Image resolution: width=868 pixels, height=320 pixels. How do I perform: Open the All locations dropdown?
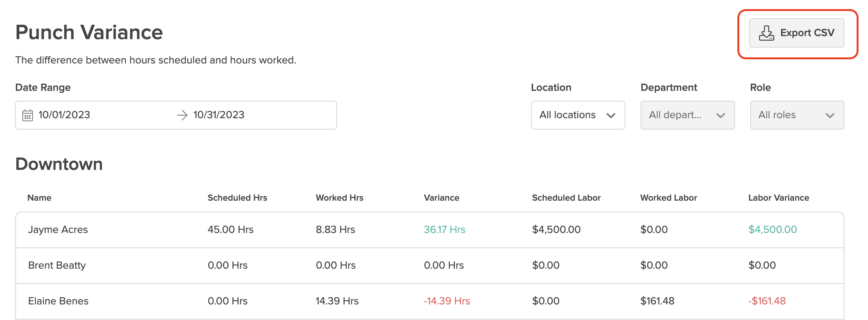[x=578, y=115]
